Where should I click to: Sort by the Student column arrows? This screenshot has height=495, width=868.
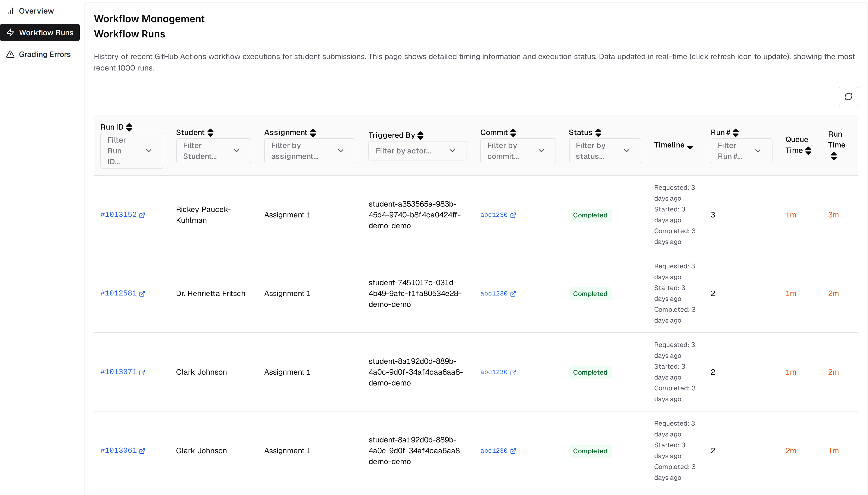tap(210, 133)
